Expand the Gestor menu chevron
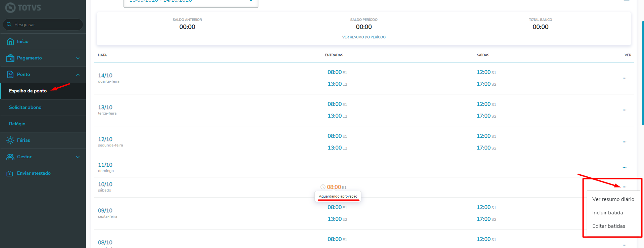644x248 pixels. [78, 157]
